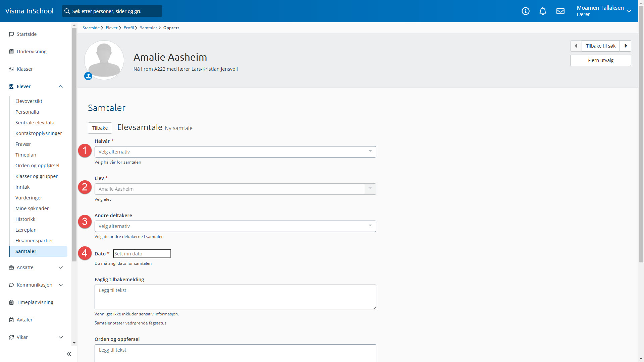Open the Andre deltakere dropdown
The height and width of the screenshot is (362, 644).
pos(235,226)
